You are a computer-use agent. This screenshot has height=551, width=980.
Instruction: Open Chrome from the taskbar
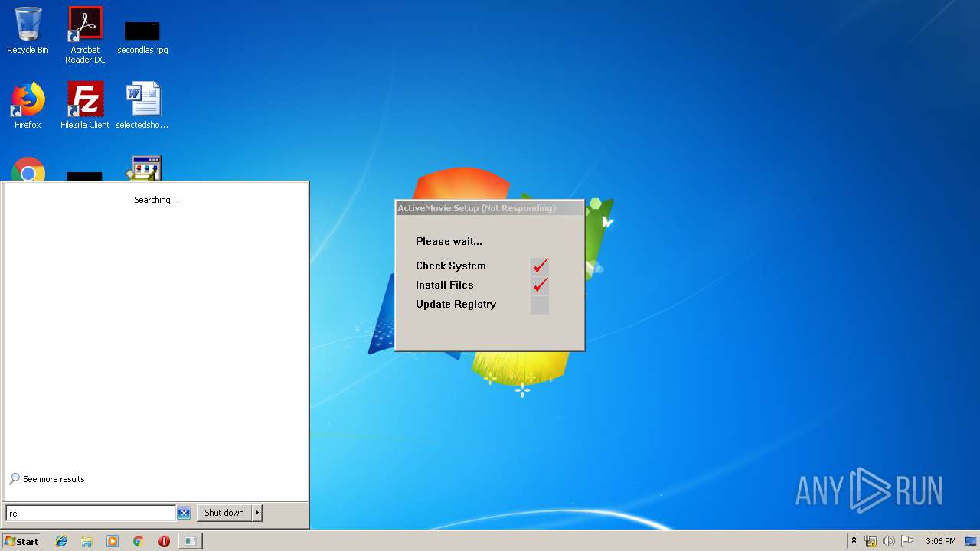[x=138, y=541]
